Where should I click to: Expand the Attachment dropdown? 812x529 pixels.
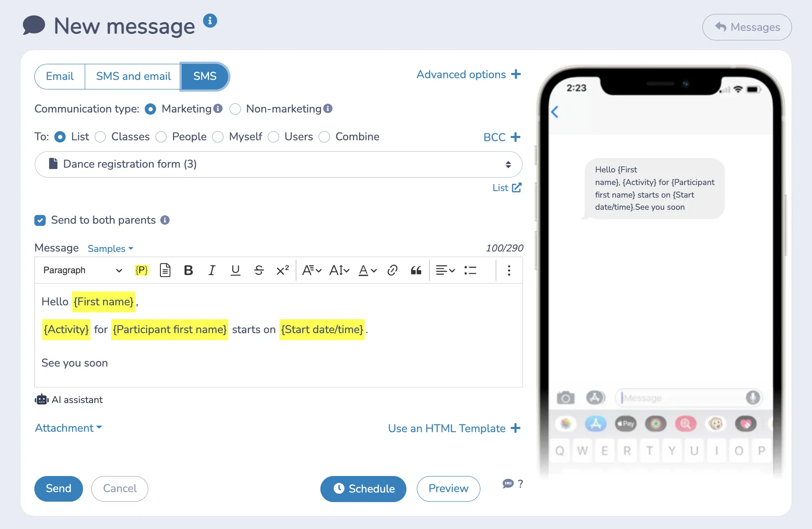tap(68, 428)
